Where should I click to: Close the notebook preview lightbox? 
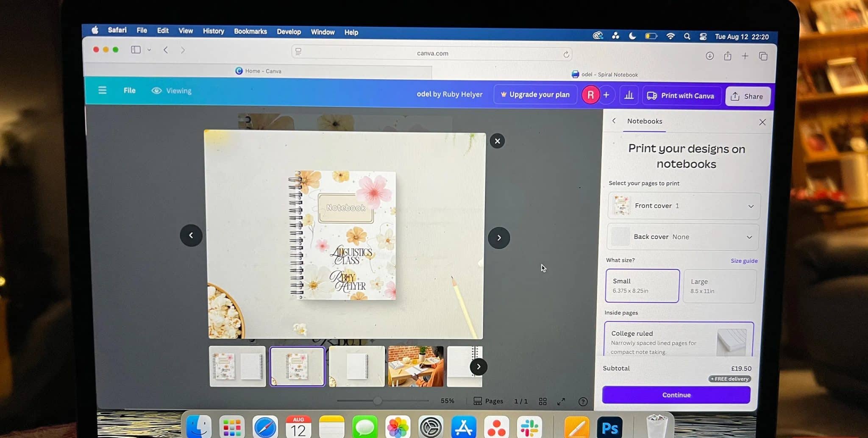[497, 141]
